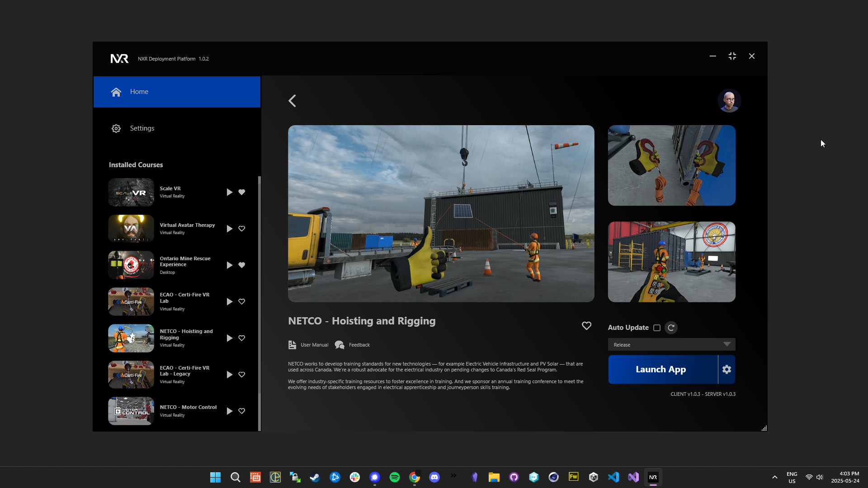Viewport: 868px width, 488px height.
Task: Open the Feedback chat icon
Action: tap(340, 345)
